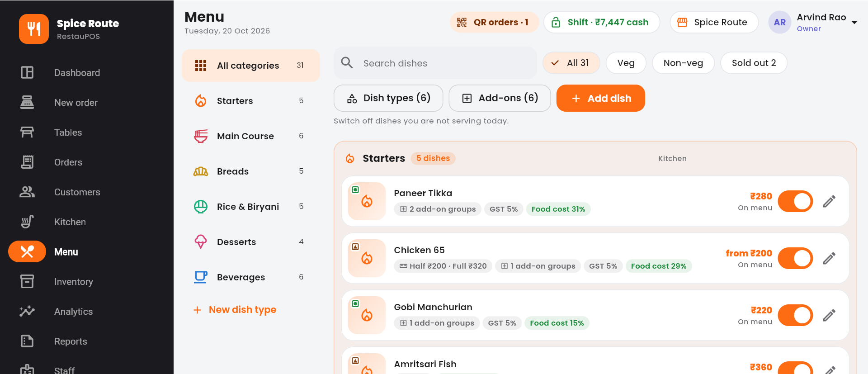868x374 pixels.
Task: Open Customers people icon
Action: (27, 192)
